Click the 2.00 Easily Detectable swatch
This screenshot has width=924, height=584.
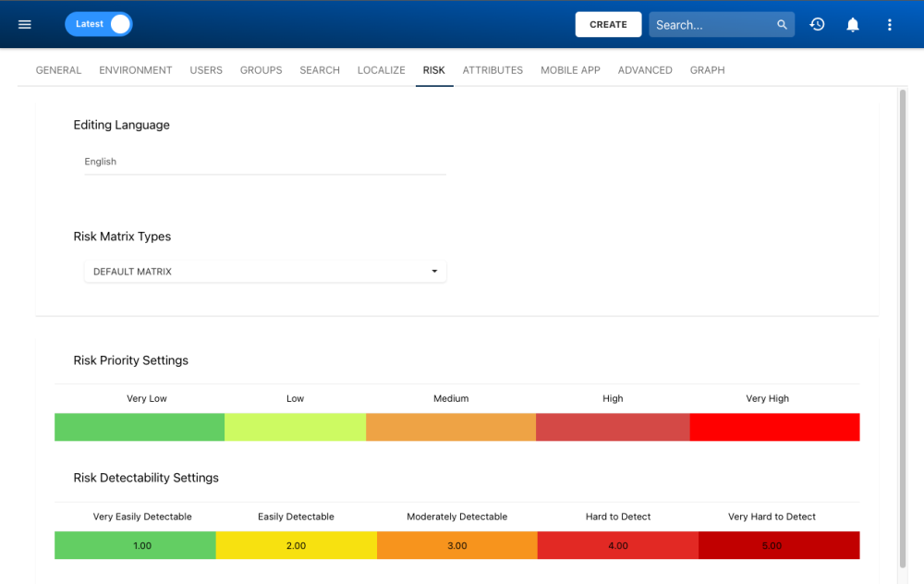pyautogui.click(x=297, y=545)
